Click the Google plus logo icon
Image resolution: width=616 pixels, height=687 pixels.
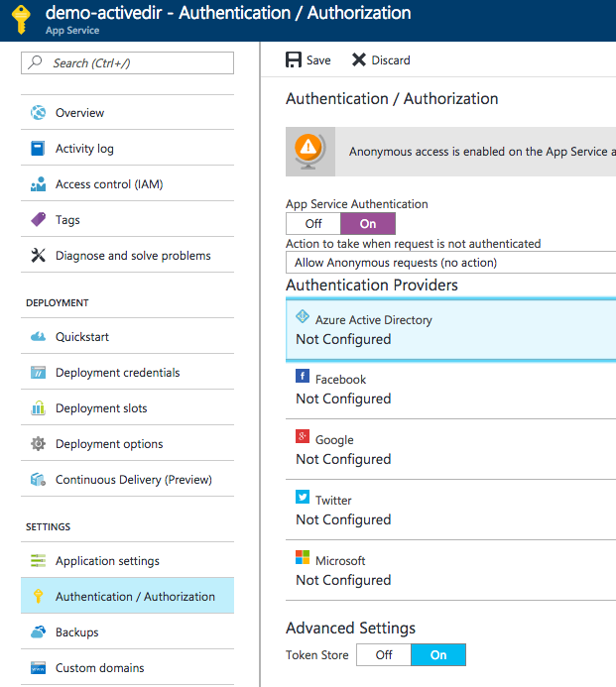303,436
